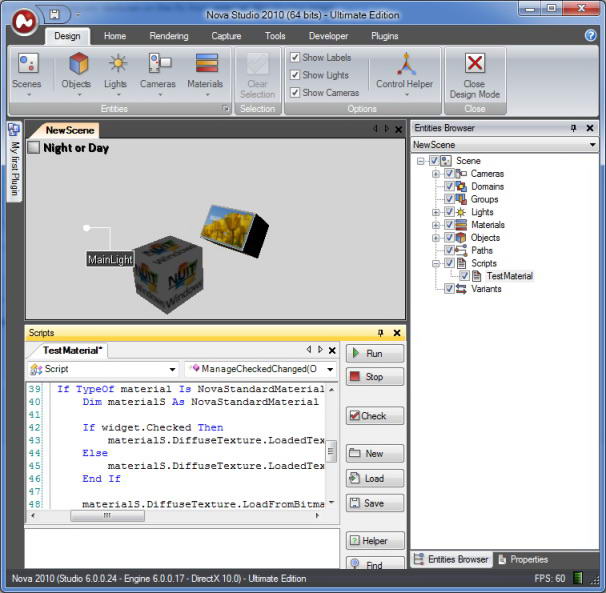The height and width of the screenshot is (593, 606).
Task: Open the Scenes entity menu
Action: click(x=27, y=74)
